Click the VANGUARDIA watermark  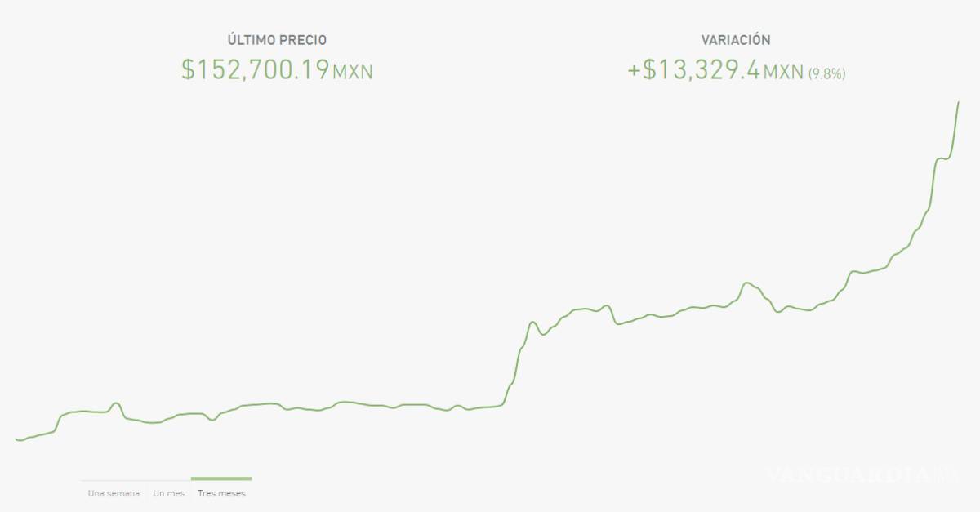[862, 474]
